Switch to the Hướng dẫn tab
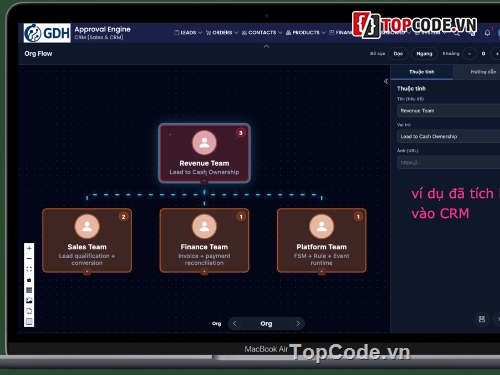Image resolution: width=500 pixels, height=375 pixels. [483, 72]
